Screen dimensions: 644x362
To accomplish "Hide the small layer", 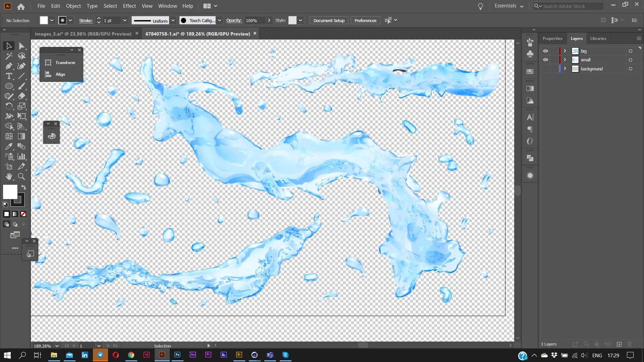I will 546,60.
